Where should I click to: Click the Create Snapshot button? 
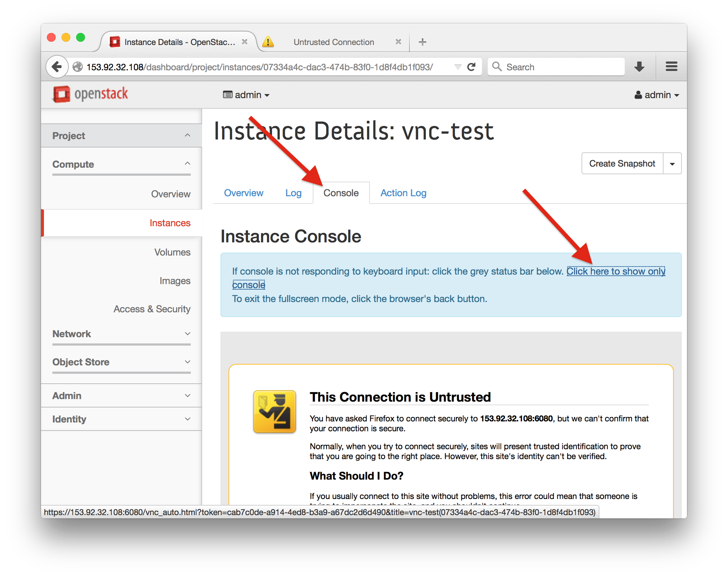pyautogui.click(x=622, y=164)
